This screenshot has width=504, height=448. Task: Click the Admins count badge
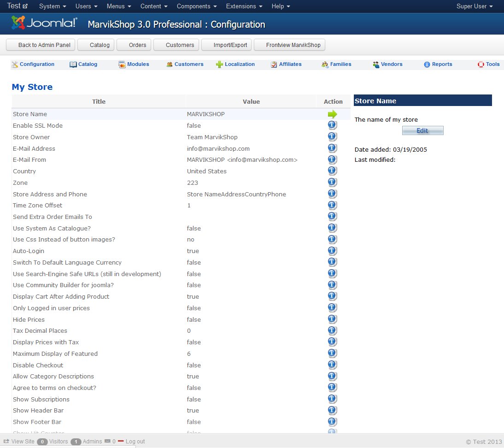[76, 442]
